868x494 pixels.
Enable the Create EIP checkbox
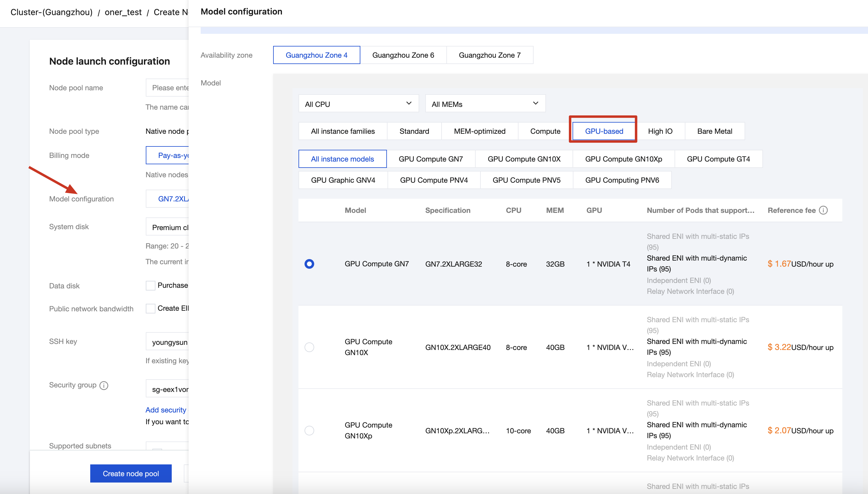(150, 308)
